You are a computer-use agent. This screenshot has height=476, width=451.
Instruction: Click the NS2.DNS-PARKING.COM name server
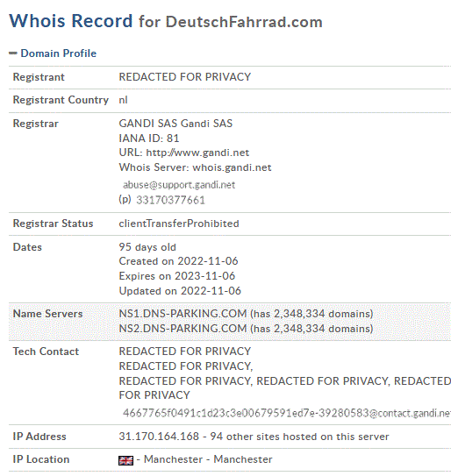183,329
